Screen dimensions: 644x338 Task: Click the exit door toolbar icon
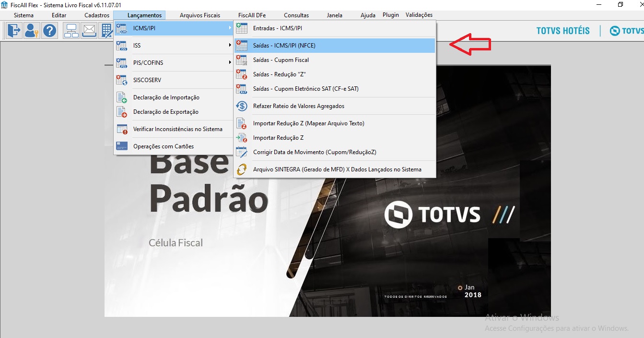point(13,31)
